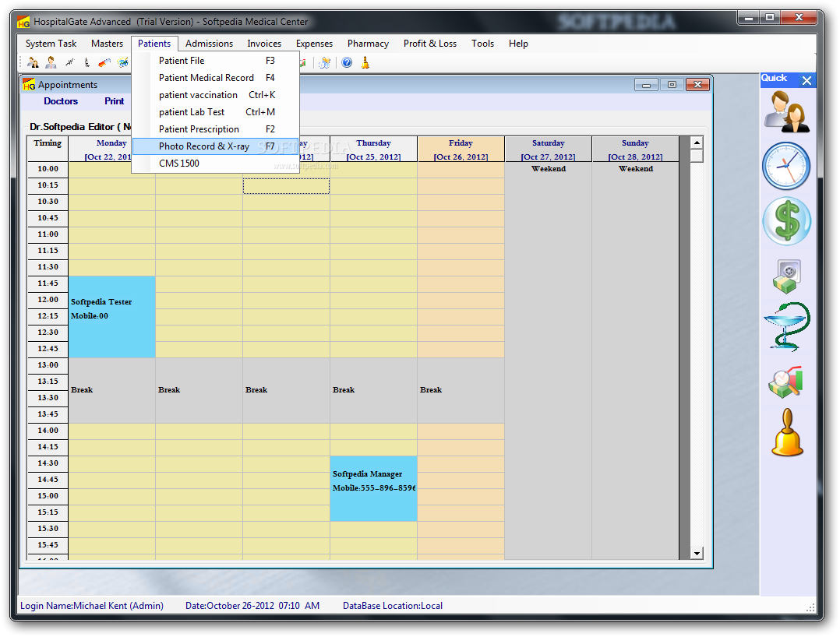Click the Friday Oct 26 column header
The image size is (840, 637).
click(461, 150)
